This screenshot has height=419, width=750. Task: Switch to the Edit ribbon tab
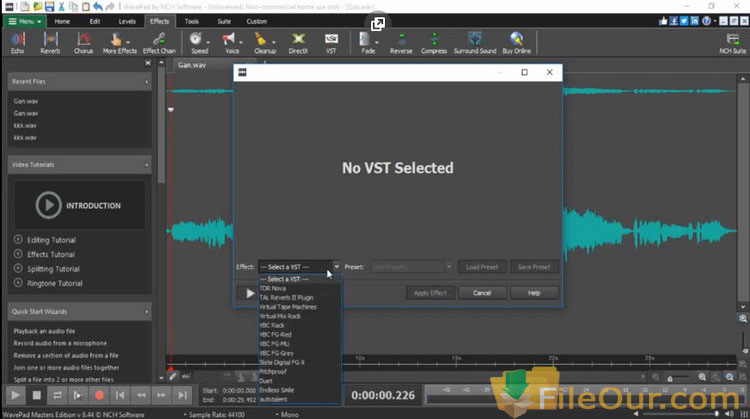tap(95, 21)
